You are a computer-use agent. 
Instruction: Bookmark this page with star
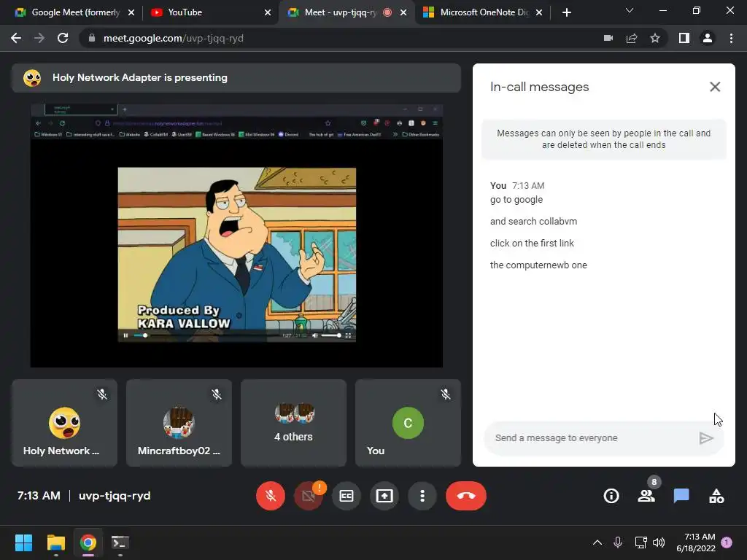click(655, 38)
